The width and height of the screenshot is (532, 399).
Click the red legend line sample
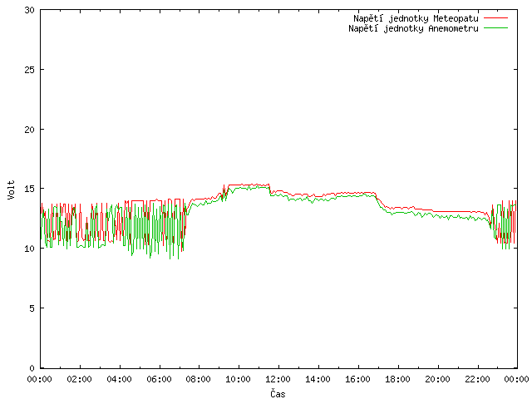point(495,17)
